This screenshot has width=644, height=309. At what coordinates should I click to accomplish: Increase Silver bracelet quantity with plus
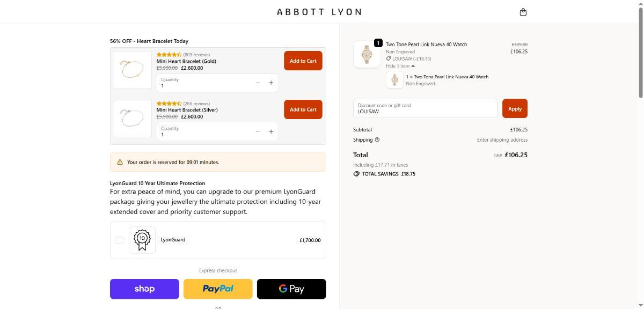271,131
